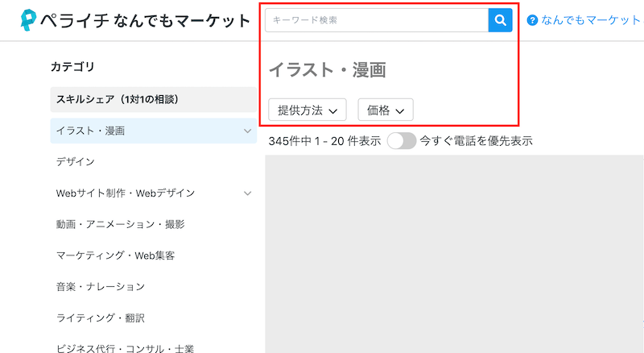Select Webサイト制作・Webデザイン category label
The width and height of the screenshot is (644, 353).
[x=125, y=193]
